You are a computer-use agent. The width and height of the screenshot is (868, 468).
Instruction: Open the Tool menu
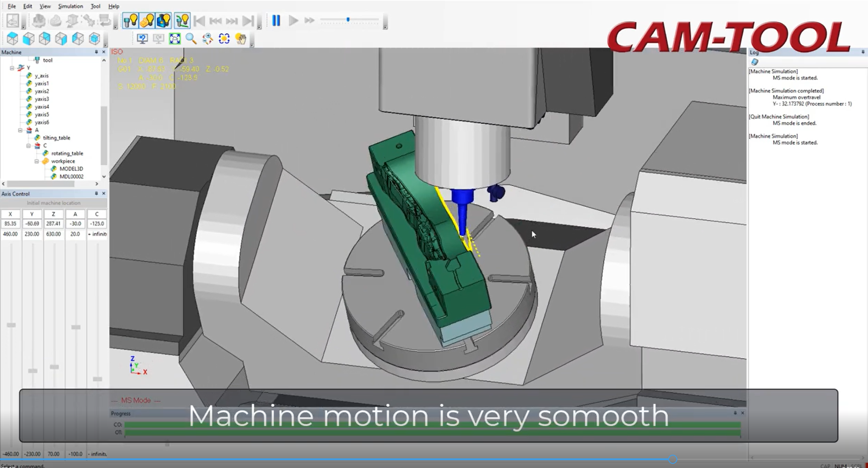[95, 6]
